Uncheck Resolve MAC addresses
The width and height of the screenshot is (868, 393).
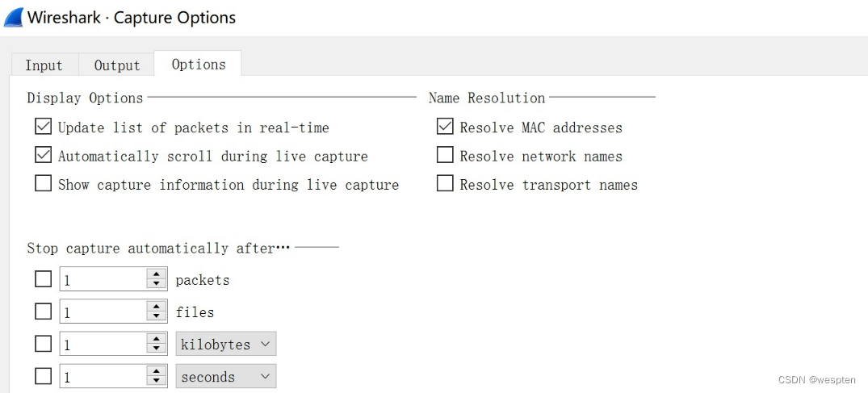[445, 128]
